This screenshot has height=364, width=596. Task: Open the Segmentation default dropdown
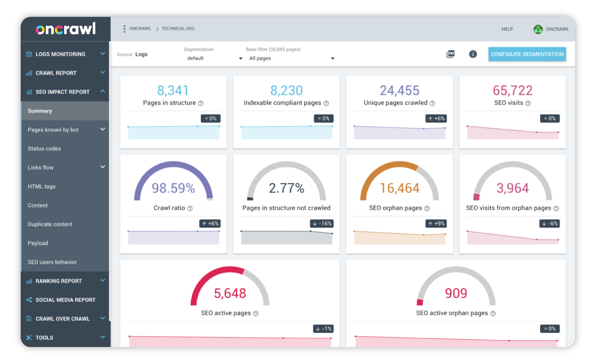tap(214, 58)
